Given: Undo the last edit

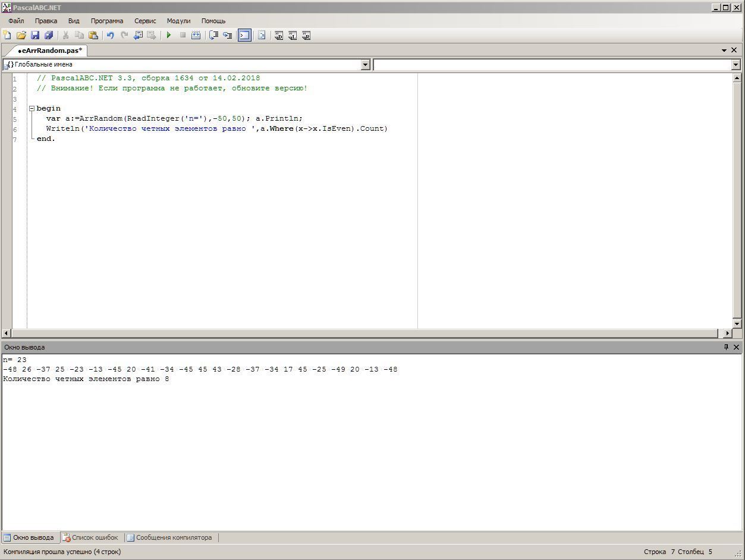Looking at the screenshot, I should coord(110,36).
